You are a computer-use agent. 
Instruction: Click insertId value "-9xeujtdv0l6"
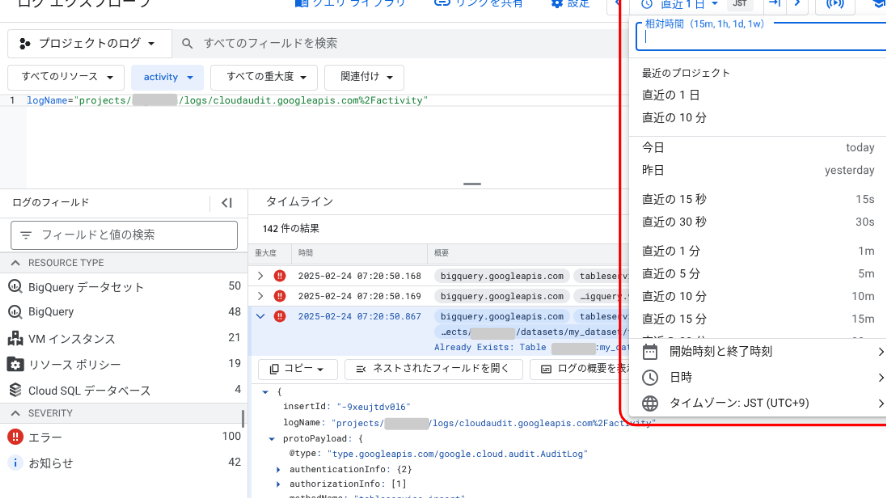[x=373, y=407]
